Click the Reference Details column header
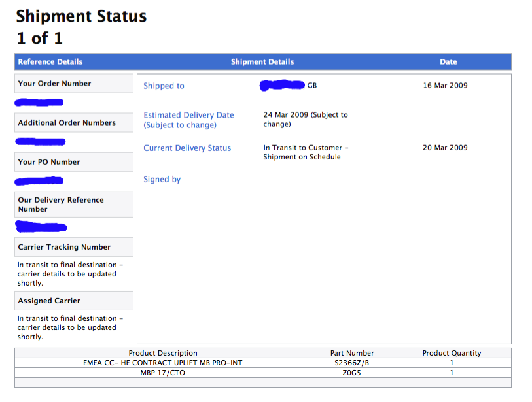 [50, 61]
